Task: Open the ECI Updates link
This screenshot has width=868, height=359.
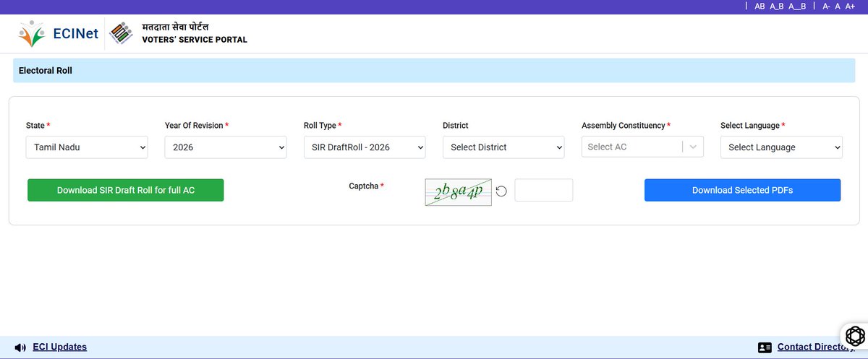Action: (60, 347)
